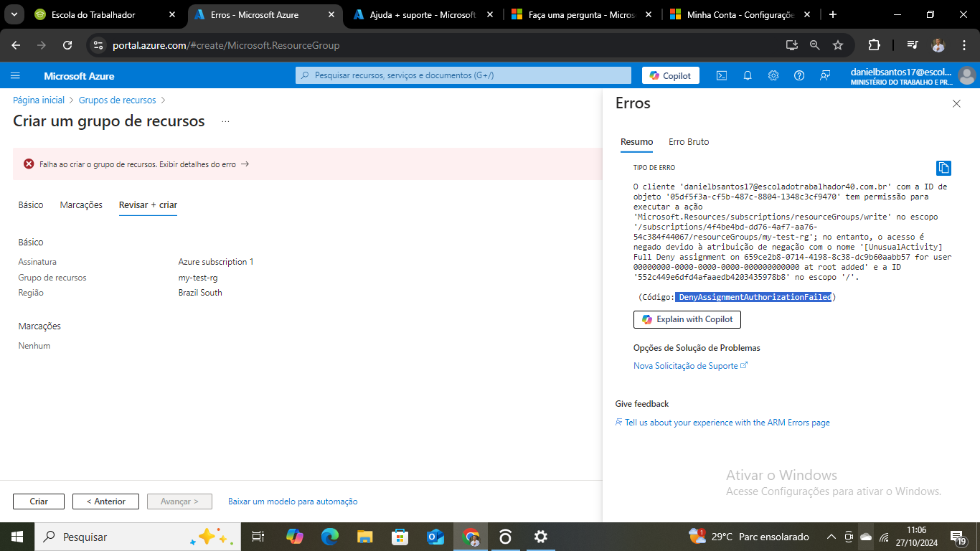The image size is (980, 551).
Task: Show hidden system tray icons
Action: (x=831, y=537)
